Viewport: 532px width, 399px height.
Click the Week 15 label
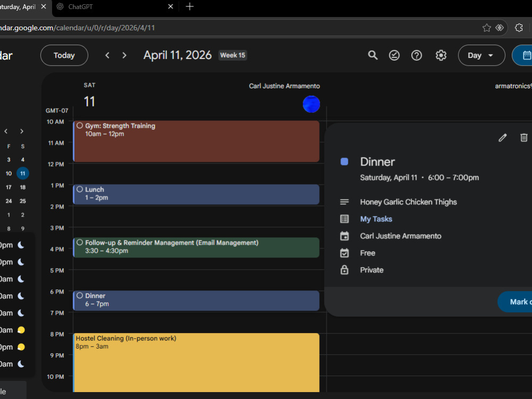coord(233,55)
